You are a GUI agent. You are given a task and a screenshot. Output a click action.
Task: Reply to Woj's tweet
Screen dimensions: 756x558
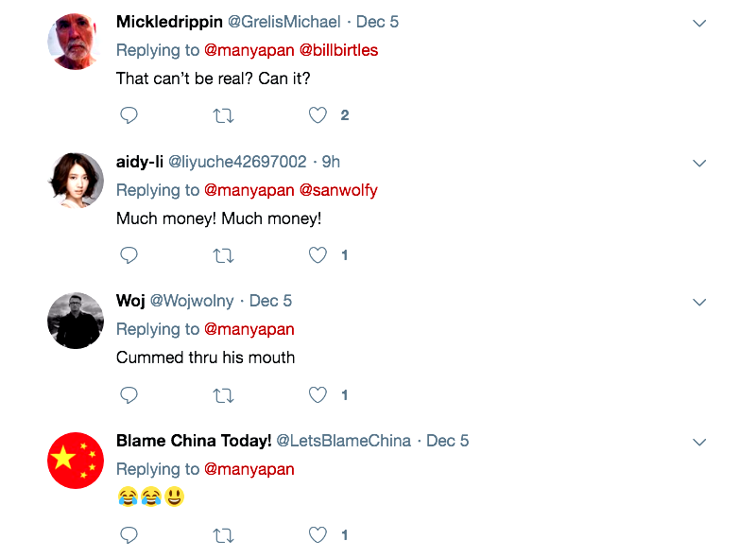tap(129, 395)
